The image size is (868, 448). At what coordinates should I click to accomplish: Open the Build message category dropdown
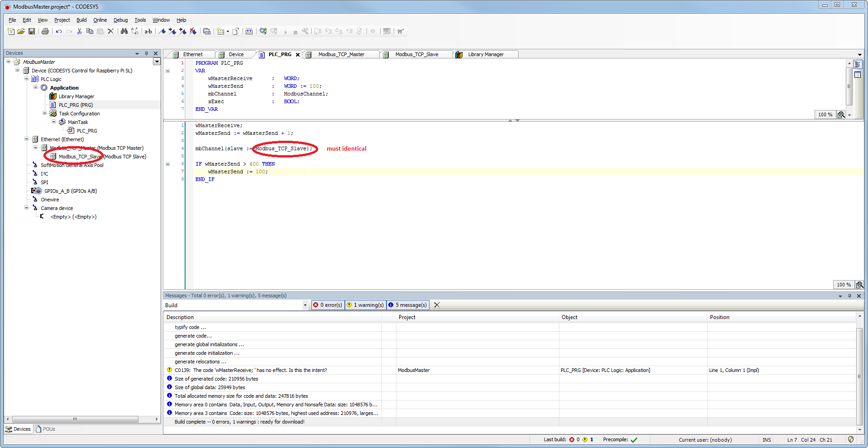pyautogui.click(x=305, y=305)
